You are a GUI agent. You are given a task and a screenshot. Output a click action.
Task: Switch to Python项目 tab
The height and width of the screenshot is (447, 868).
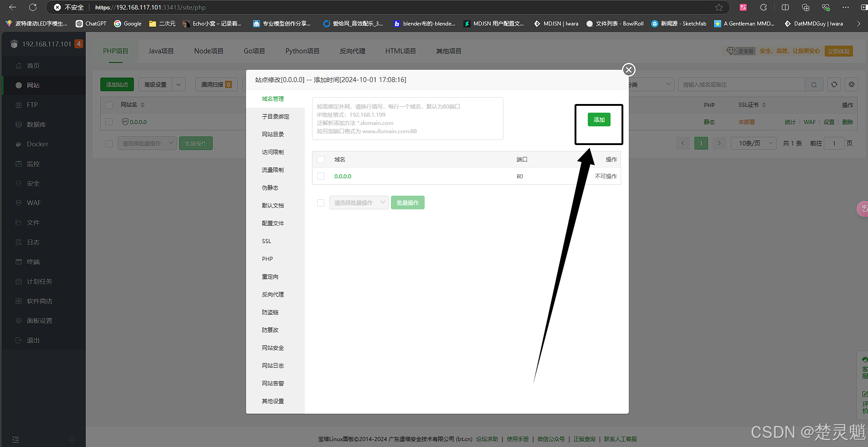[x=303, y=51]
